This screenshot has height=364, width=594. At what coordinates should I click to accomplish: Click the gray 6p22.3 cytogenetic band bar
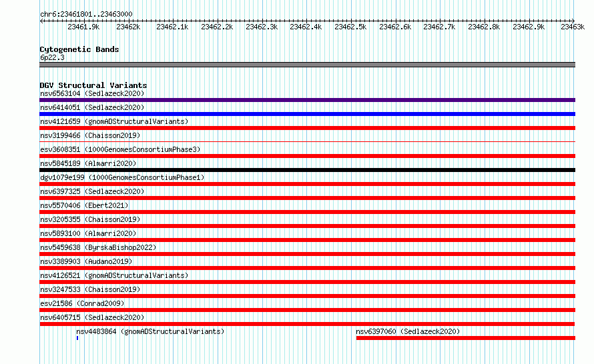point(307,65)
